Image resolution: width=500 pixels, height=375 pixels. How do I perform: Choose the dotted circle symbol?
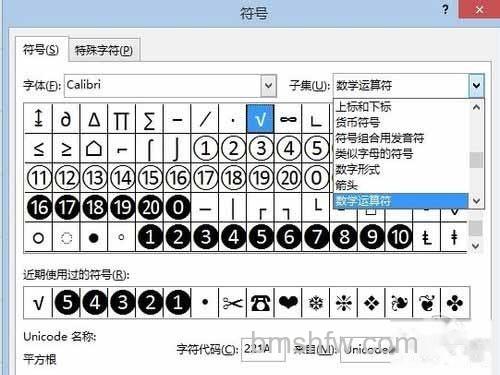(66, 237)
